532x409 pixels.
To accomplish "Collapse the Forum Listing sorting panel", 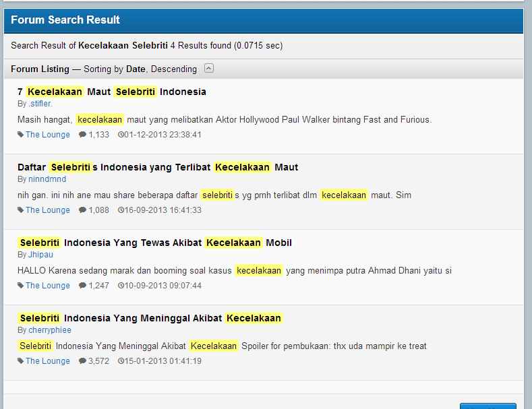I will coord(209,68).
